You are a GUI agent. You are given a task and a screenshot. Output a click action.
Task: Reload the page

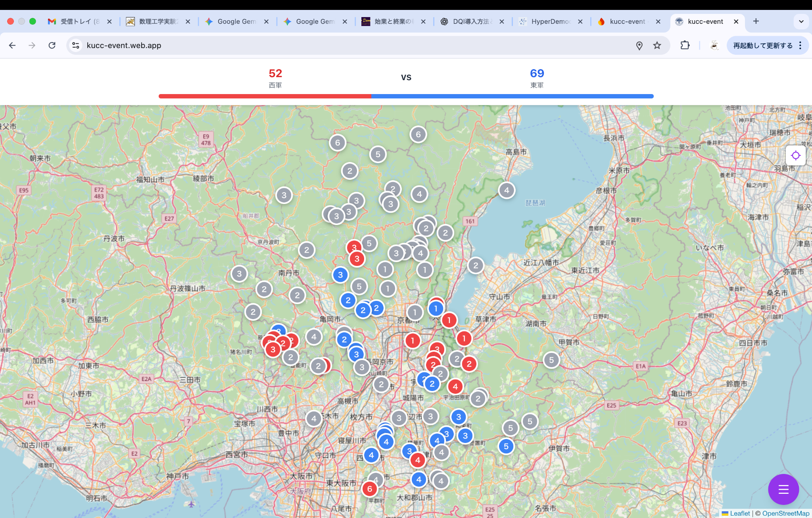point(52,45)
